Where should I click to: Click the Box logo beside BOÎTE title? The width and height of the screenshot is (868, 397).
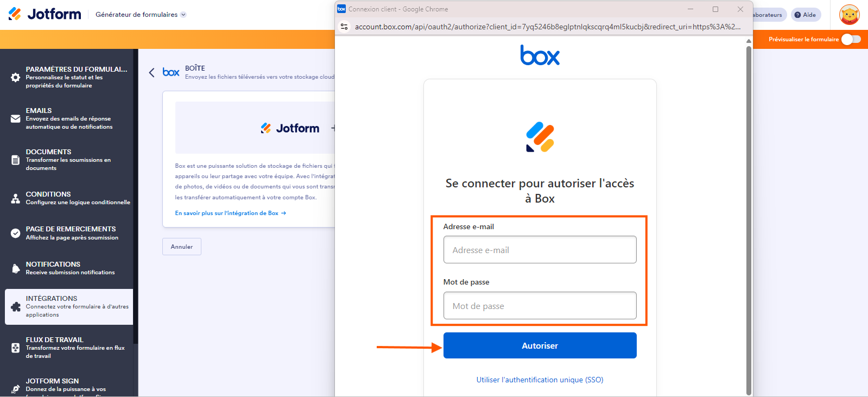pyautogui.click(x=171, y=72)
